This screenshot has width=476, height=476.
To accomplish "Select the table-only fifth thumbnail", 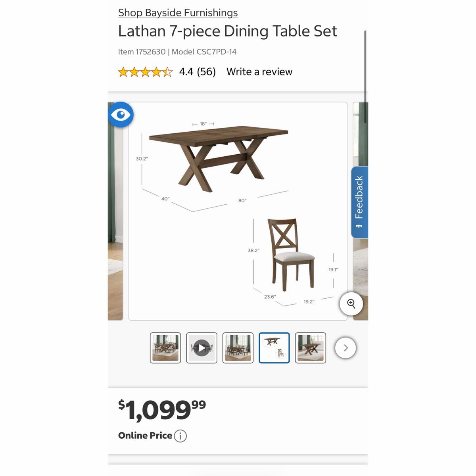I will 311,348.
